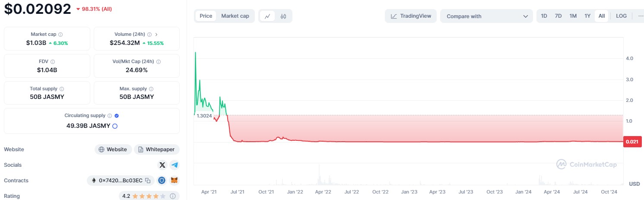
Task: Select the 1D time range
Action: pyautogui.click(x=544, y=16)
